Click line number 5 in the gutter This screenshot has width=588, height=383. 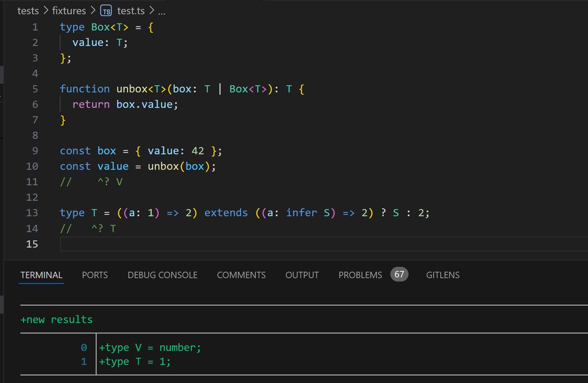[x=35, y=89]
